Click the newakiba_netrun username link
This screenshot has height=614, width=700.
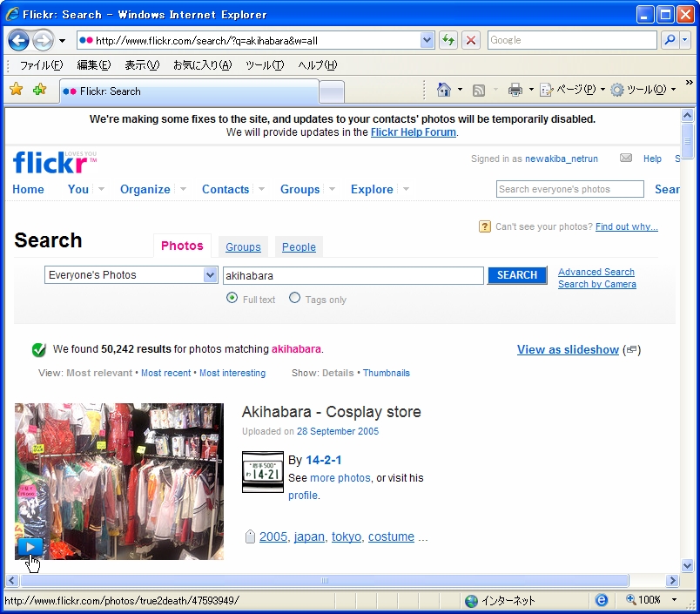point(562,159)
